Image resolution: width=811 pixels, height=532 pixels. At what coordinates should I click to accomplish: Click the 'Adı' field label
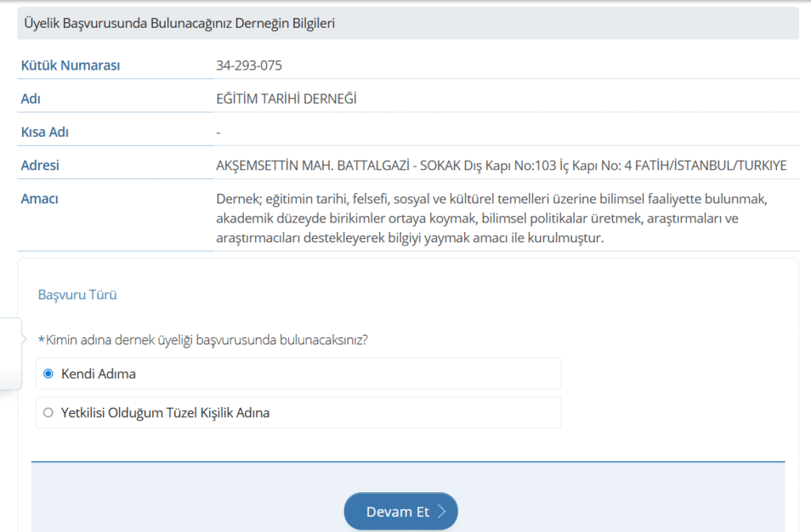tap(30, 99)
